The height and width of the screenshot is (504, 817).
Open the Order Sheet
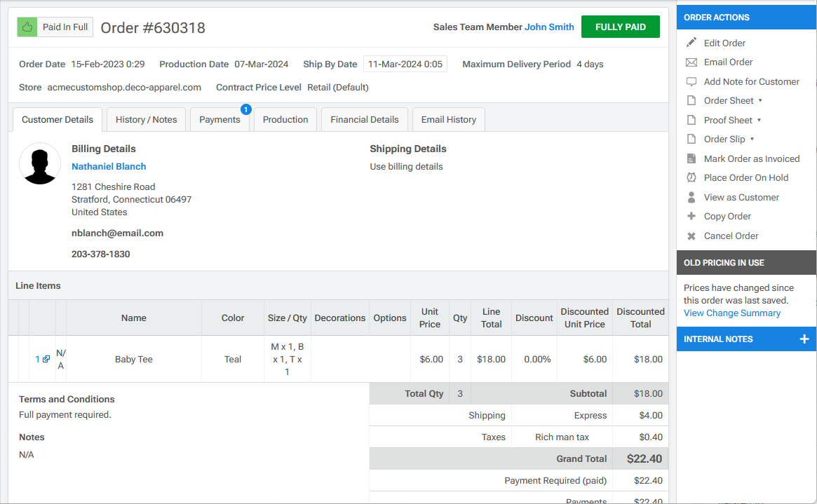coord(729,100)
